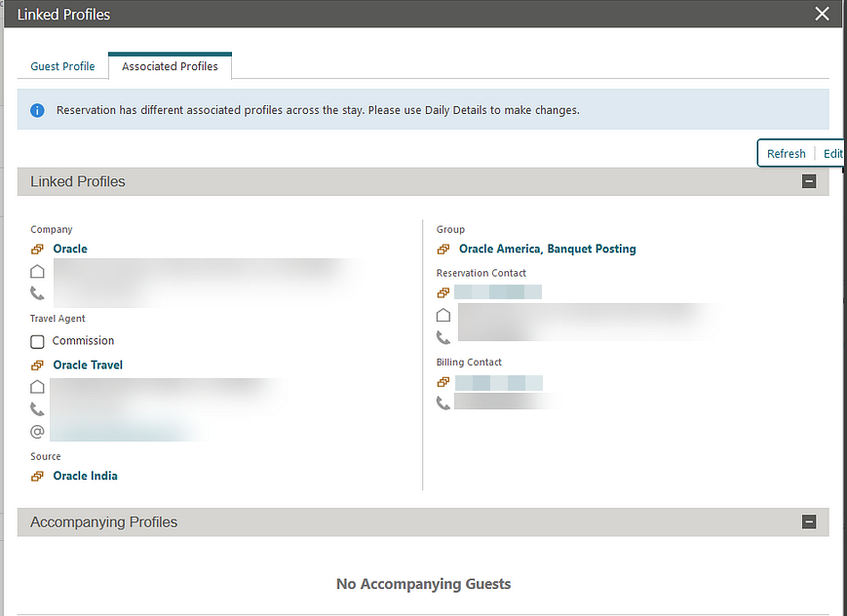
Task: Open the profile icon next to Oracle Travel
Action: point(37,365)
